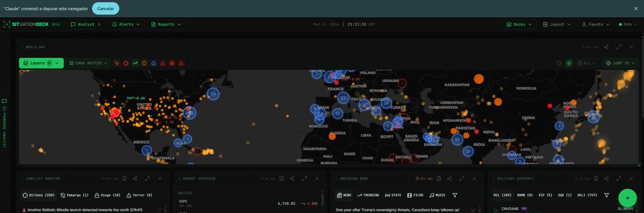Viewport: 644px width, 213px height.
Task: Click the SituationDeck logo
Action: point(32,24)
